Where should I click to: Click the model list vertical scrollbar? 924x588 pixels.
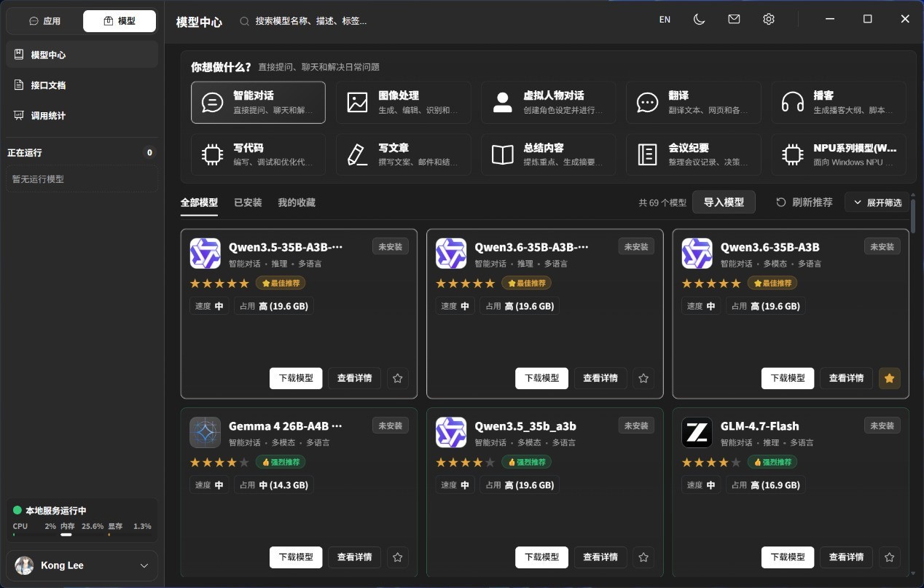913,215
